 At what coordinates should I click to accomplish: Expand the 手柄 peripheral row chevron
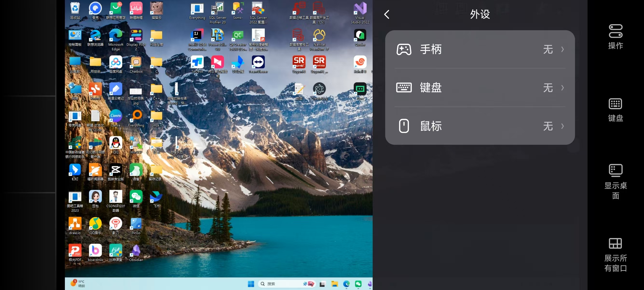(x=562, y=49)
